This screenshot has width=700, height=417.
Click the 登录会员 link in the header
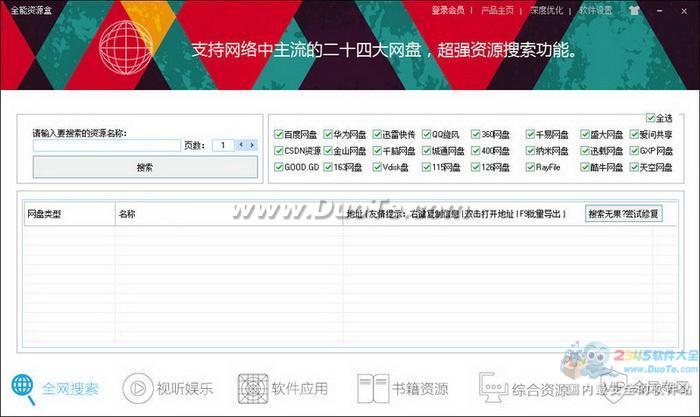(x=448, y=10)
